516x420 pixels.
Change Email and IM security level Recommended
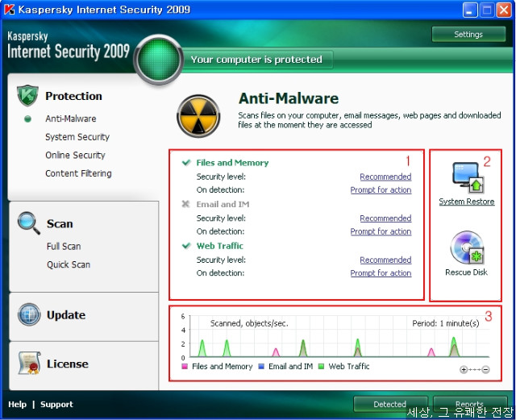pos(385,218)
